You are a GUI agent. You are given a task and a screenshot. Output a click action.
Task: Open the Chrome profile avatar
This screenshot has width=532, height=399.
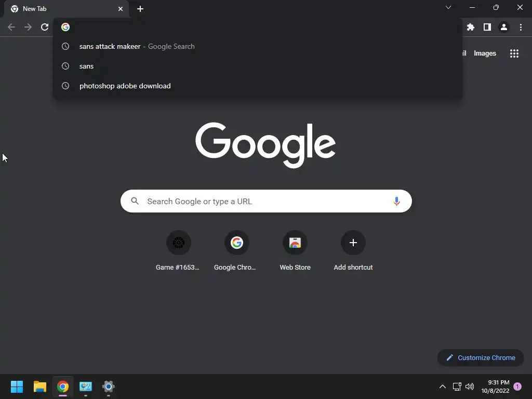tap(504, 27)
